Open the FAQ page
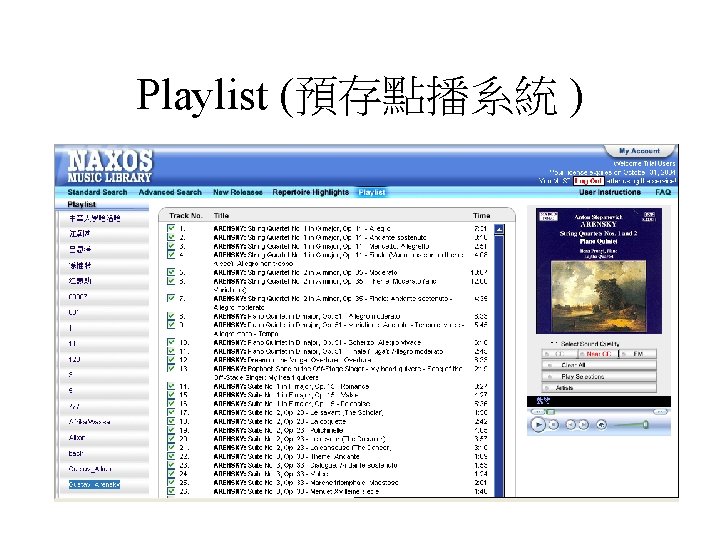This screenshot has width=720, height=540. pos(663,192)
